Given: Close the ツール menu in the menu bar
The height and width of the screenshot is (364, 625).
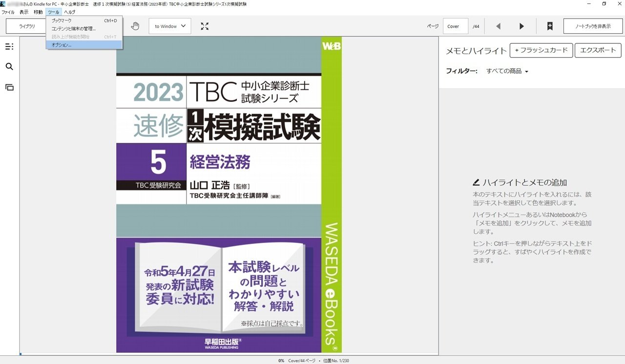Looking at the screenshot, I should pos(54,12).
